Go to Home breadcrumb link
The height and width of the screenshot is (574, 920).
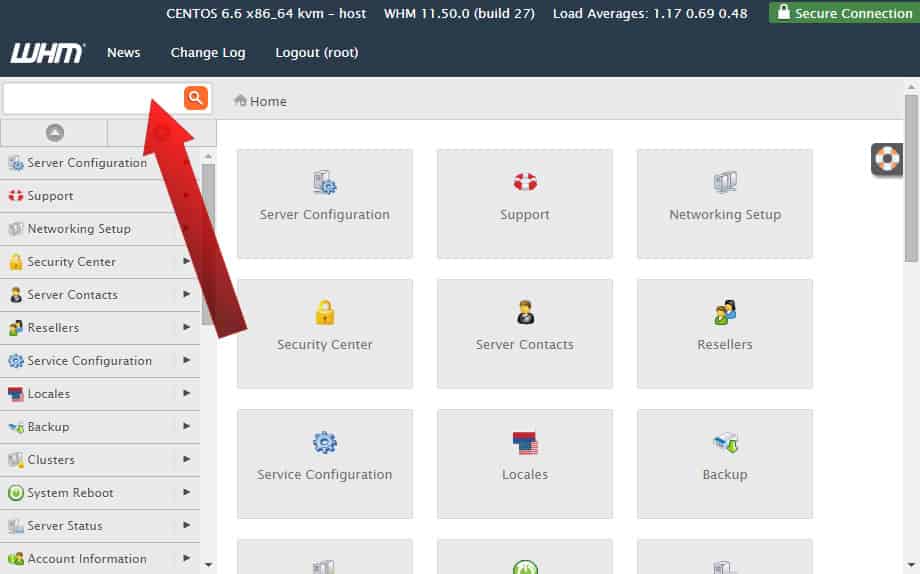[x=268, y=102]
